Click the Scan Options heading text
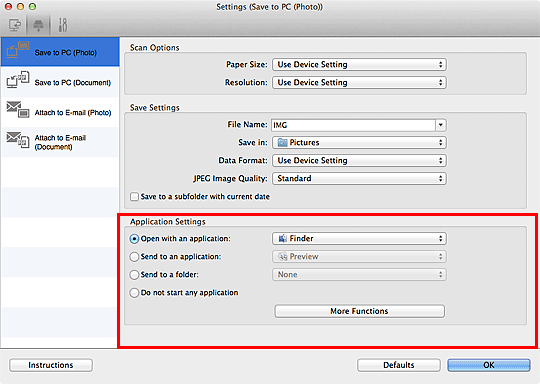Viewport: 540px width, 384px height. (155, 48)
